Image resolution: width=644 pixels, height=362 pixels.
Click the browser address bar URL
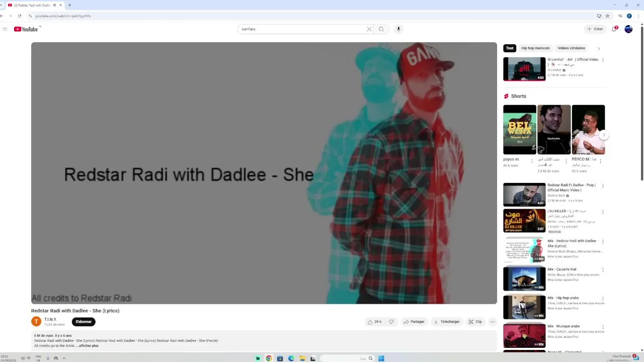tap(63, 16)
